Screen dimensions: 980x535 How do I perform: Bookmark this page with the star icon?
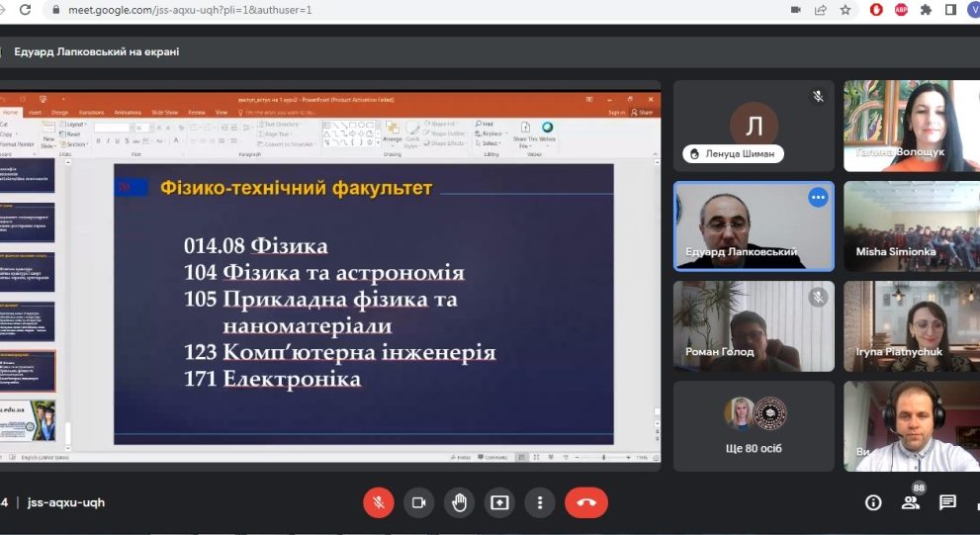pos(846,10)
